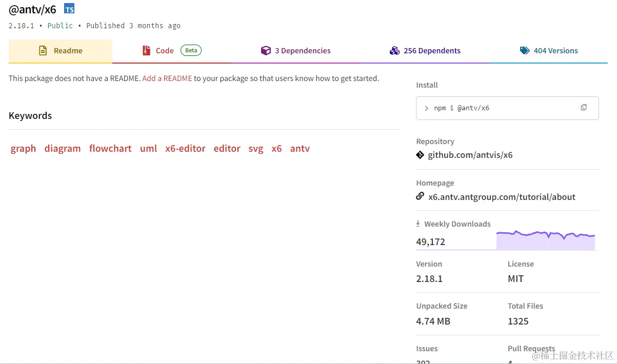Click the Published 3 months ago text
This screenshot has width=617, height=364.
133,26
